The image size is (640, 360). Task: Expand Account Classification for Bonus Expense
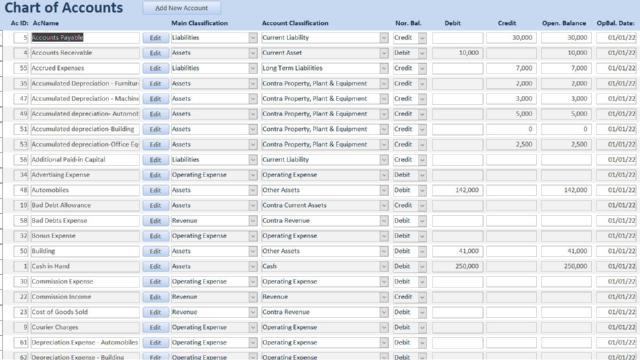(384, 236)
